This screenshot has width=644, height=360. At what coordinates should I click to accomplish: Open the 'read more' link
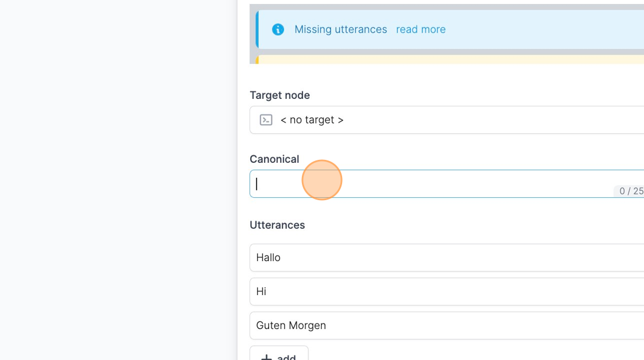point(420,29)
